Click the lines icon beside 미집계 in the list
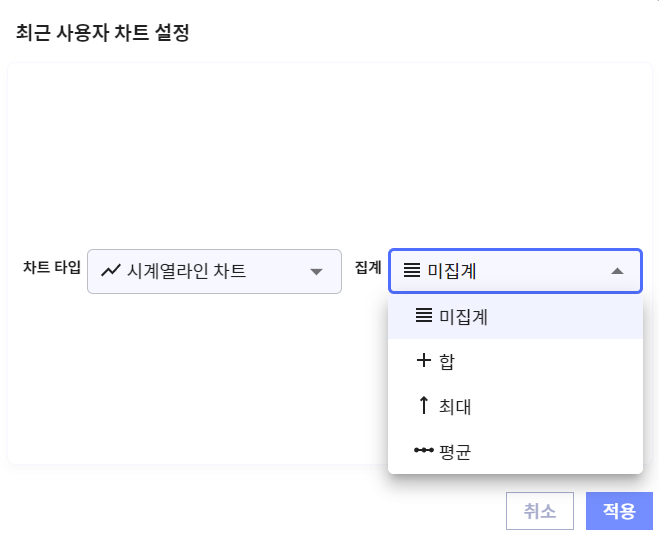 (x=423, y=316)
